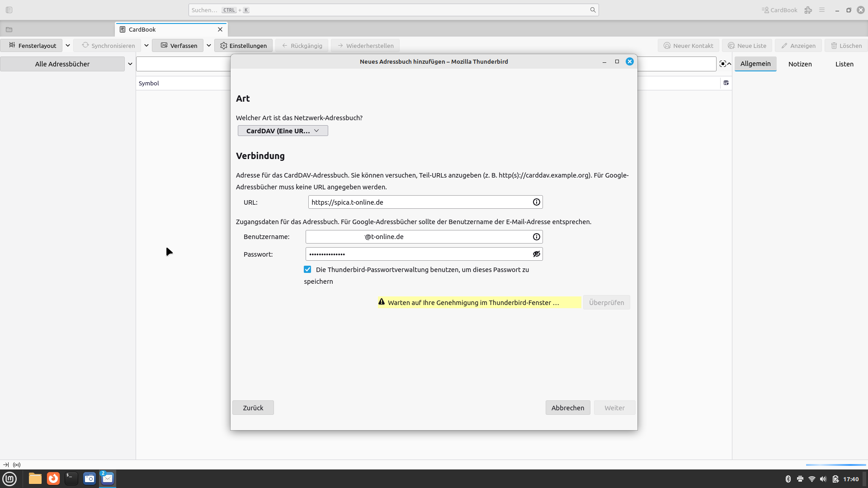Viewport: 868px width, 488px height.
Task: Open Einstellungen from the toolbar
Action: click(244, 46)
